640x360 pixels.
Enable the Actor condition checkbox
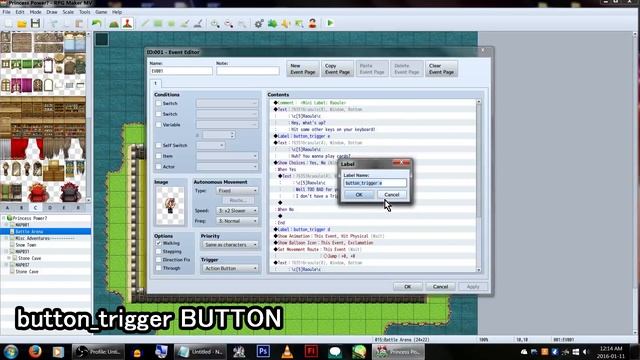(x=158, y=167)
